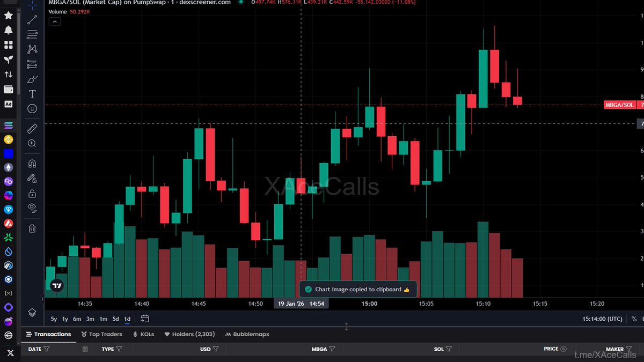Open the go to date calendar button
The width and height of the screenshot is (644, 362).
145,319
